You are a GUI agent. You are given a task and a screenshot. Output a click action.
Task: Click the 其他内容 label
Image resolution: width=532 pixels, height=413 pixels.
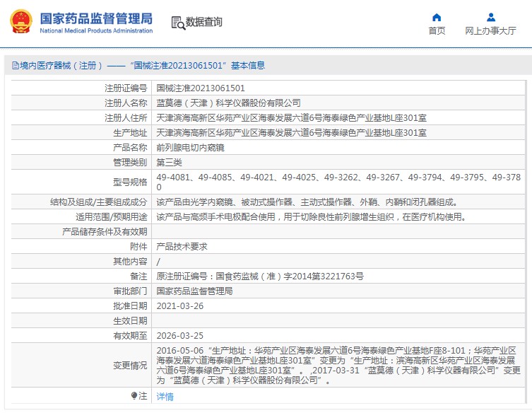pos(130,261)
